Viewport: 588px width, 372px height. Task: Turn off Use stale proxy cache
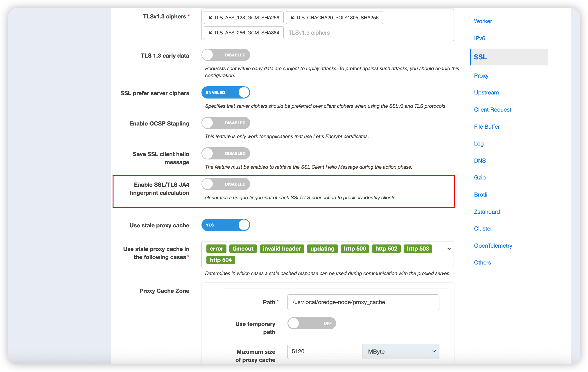coord(225,225)
